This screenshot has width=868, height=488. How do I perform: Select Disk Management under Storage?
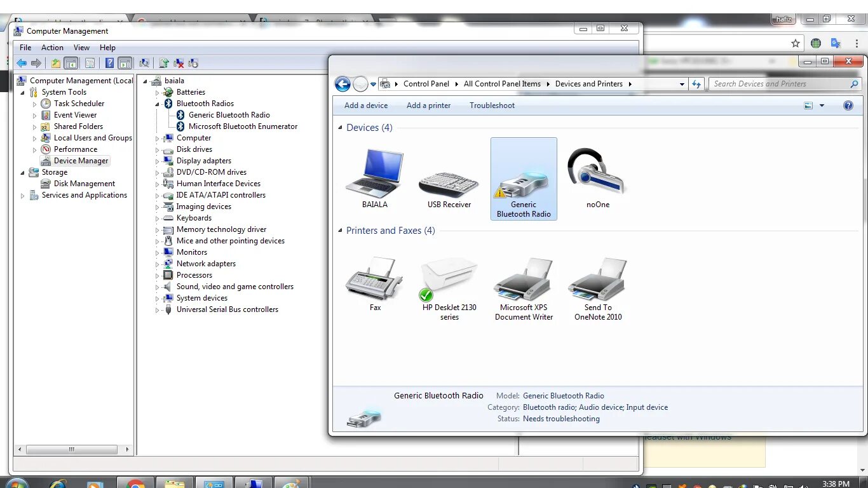tap(85, 184)
